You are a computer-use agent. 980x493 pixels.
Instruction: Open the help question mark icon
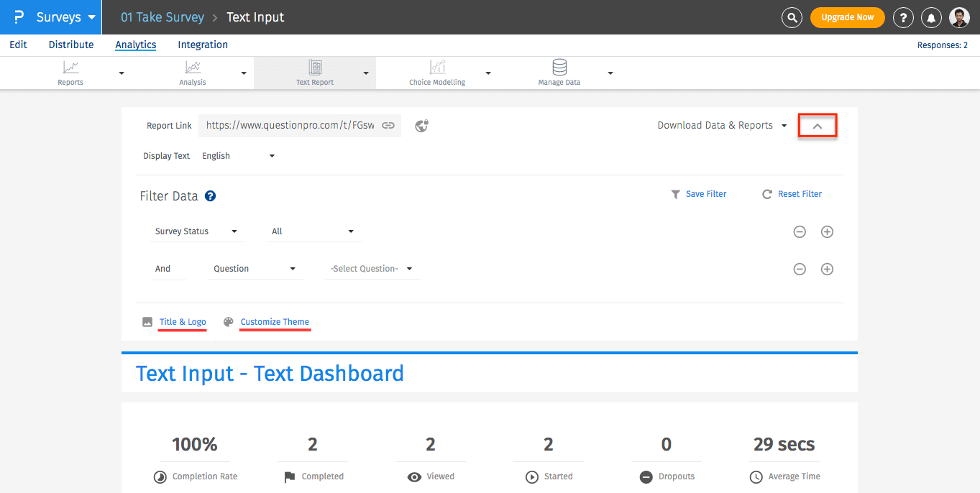(903, 18)
